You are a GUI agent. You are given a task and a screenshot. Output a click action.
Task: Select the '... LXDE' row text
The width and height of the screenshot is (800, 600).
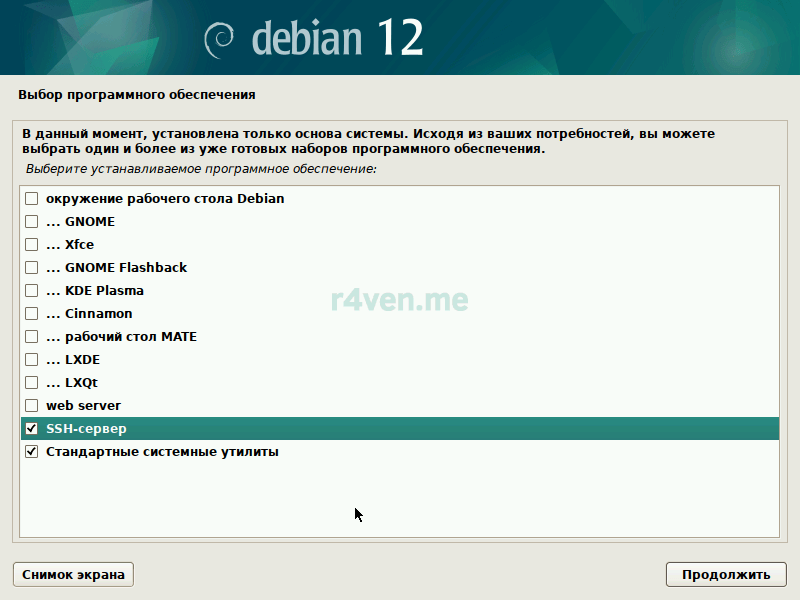coord(73,360)
